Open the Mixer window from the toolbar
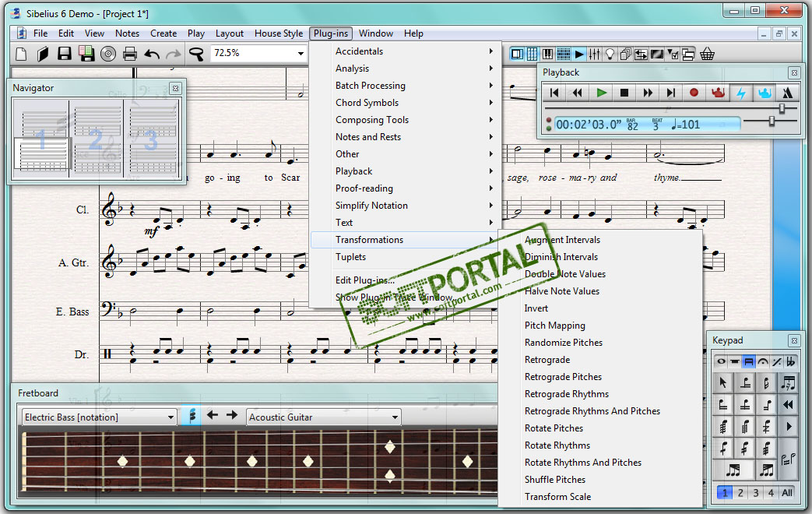The width and height of the screenshot is (812, 514). click(595, 54)
